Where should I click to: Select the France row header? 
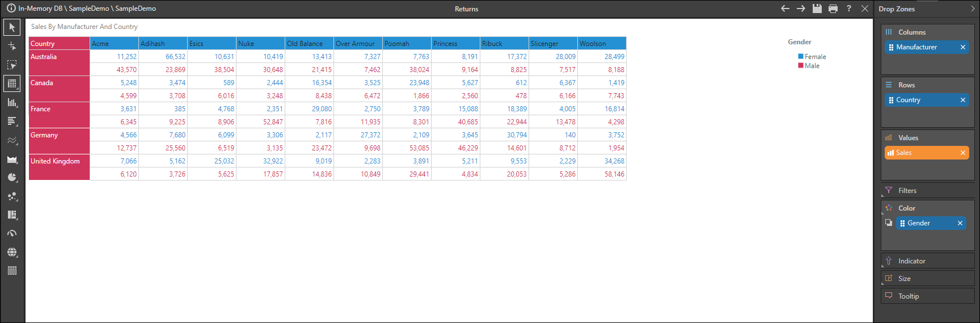(60, 115)
